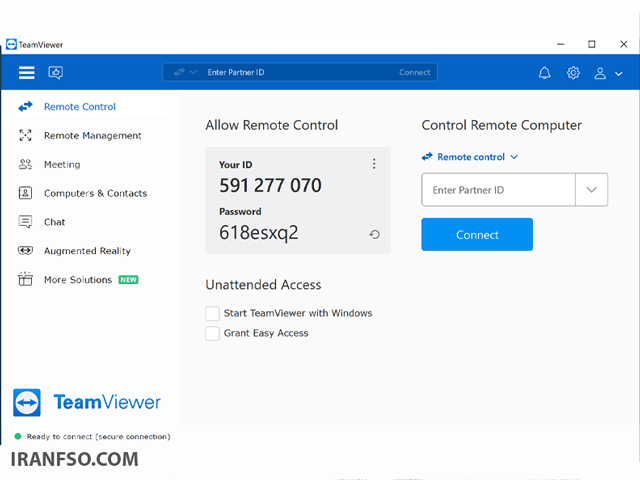
Task: Open settings gear icon
Action: 573,73
